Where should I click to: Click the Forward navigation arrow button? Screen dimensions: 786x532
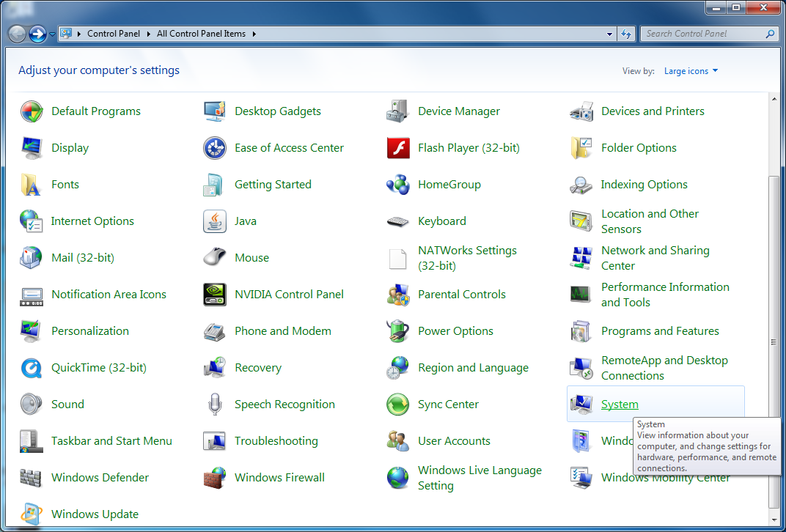coord(37,34)
